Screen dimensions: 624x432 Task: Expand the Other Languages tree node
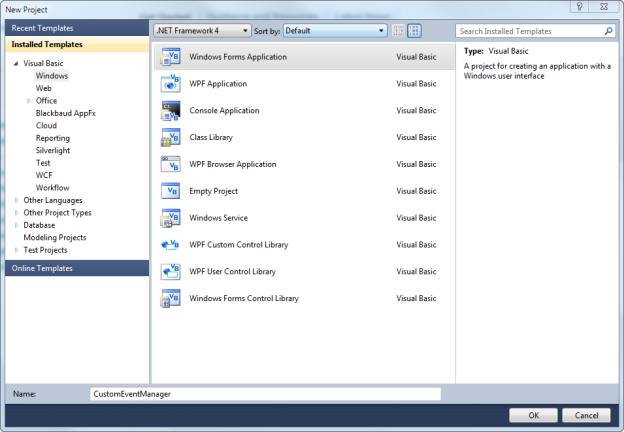point(16,200)
